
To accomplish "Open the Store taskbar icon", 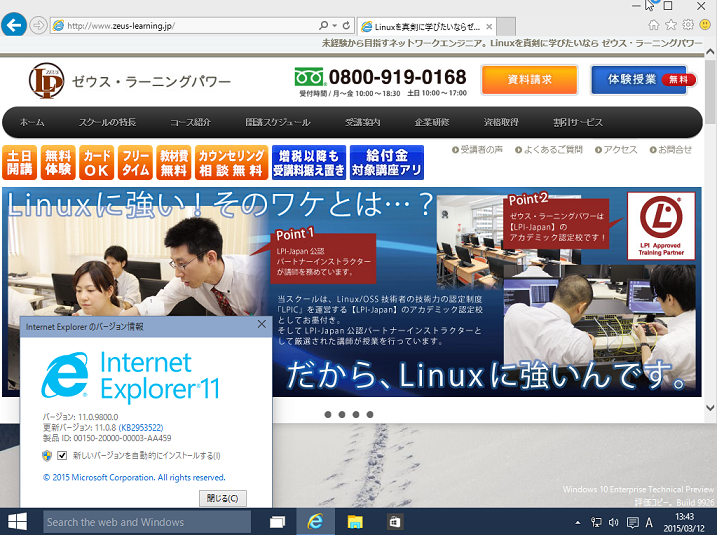I will [x=395, y=522].
